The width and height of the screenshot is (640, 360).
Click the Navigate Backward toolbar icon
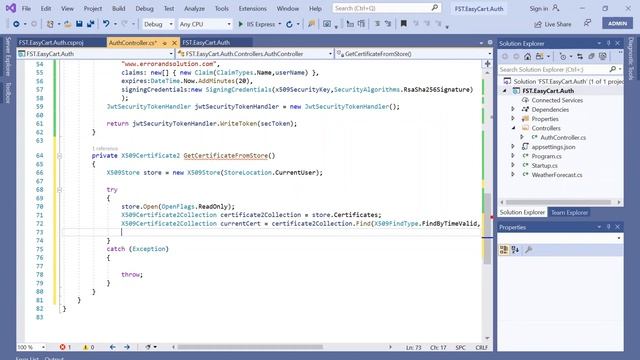click(x=16, y=24)
